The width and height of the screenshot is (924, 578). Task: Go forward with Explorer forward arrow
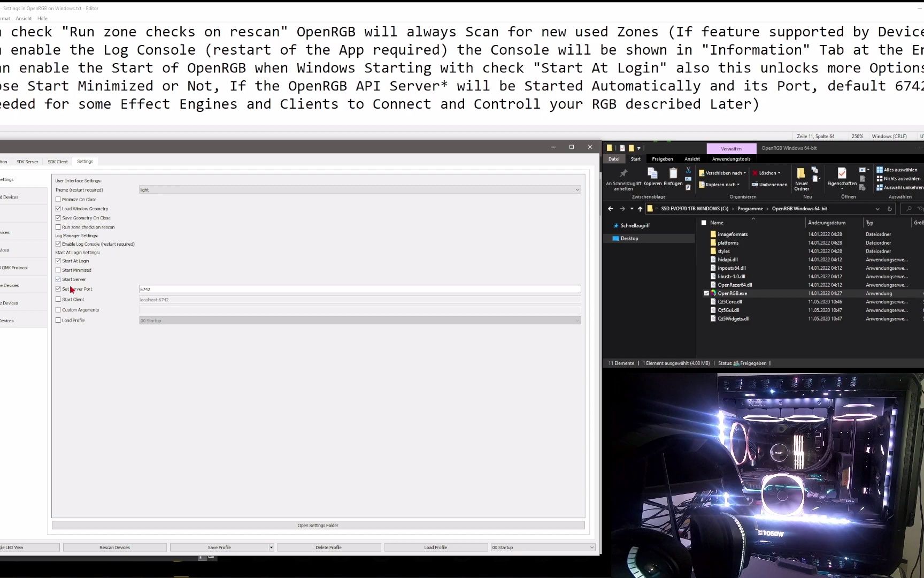coord(622,209)
